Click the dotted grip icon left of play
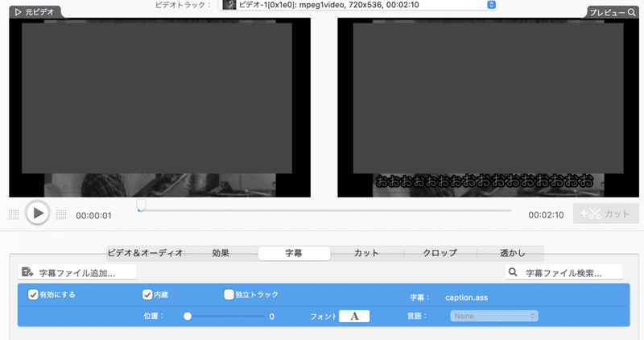644x340 pixels. click(x=14, y=214)
